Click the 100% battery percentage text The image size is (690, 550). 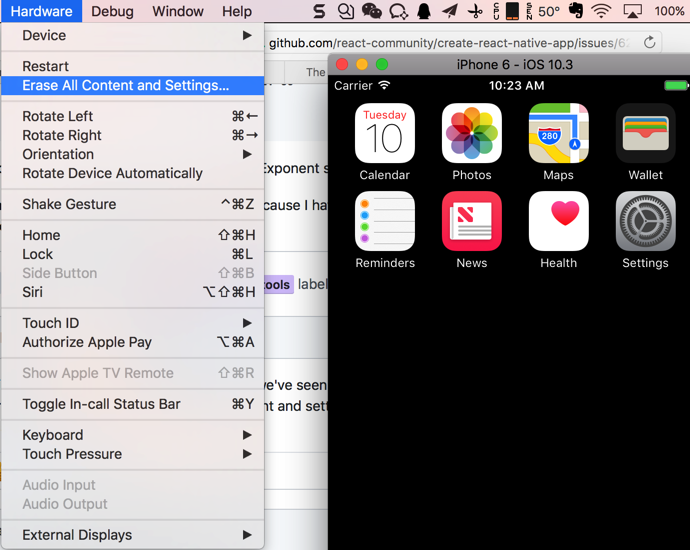pos(669,11)
